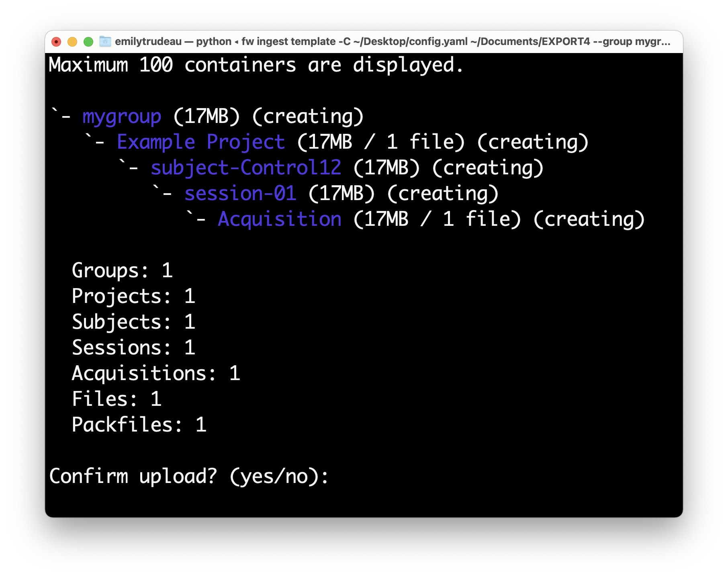
Task: Click the '(17MB)' size next to mygroup
Action: click(x=207, y=117)
